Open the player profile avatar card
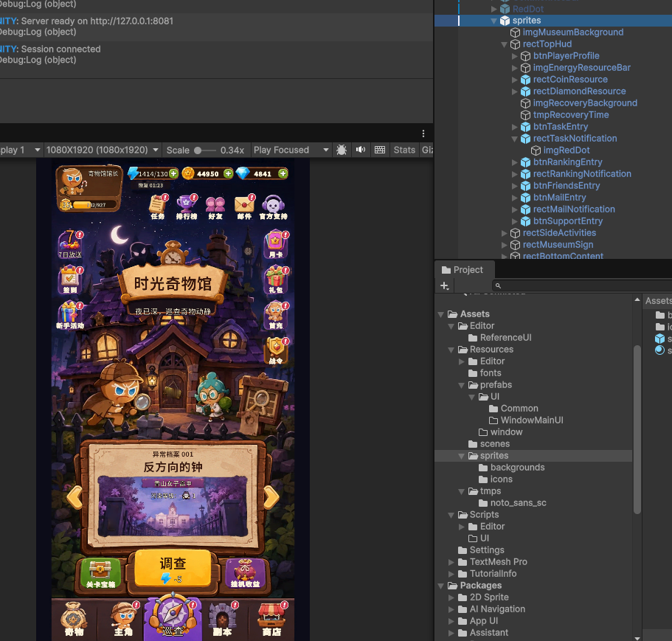The height and width of the screenshot is (641, 672). tap(89, 189)
